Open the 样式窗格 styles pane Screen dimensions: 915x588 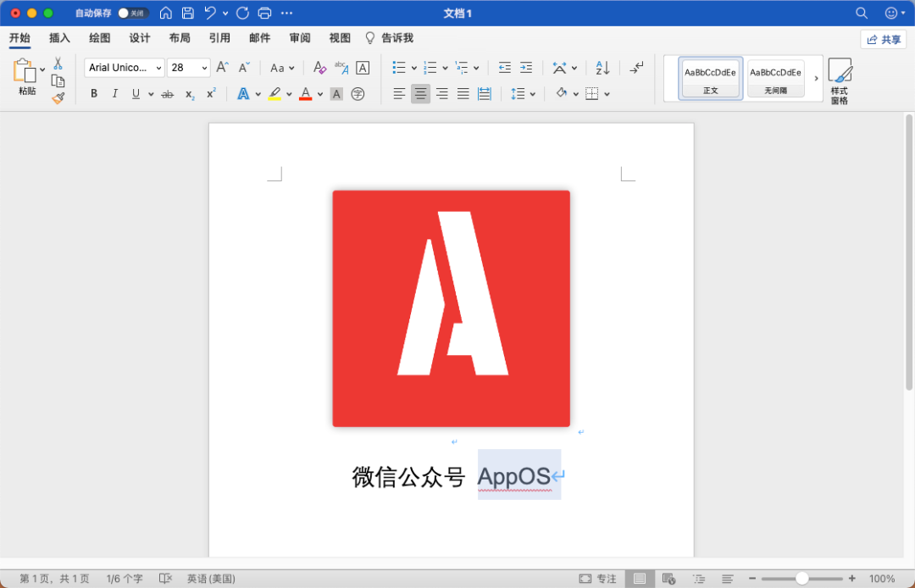840,81
